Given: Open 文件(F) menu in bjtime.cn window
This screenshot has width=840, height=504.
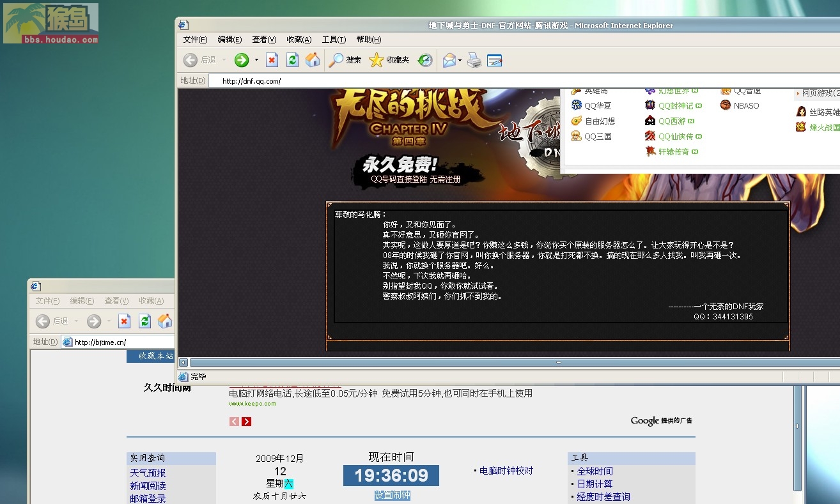Looking at the screenshot, I should (x=47, y=301).
